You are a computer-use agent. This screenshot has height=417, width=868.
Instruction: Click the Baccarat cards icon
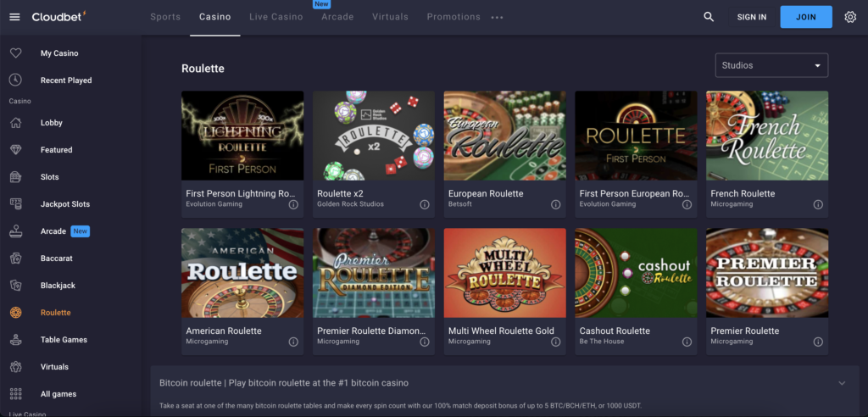tap(15, 259)
